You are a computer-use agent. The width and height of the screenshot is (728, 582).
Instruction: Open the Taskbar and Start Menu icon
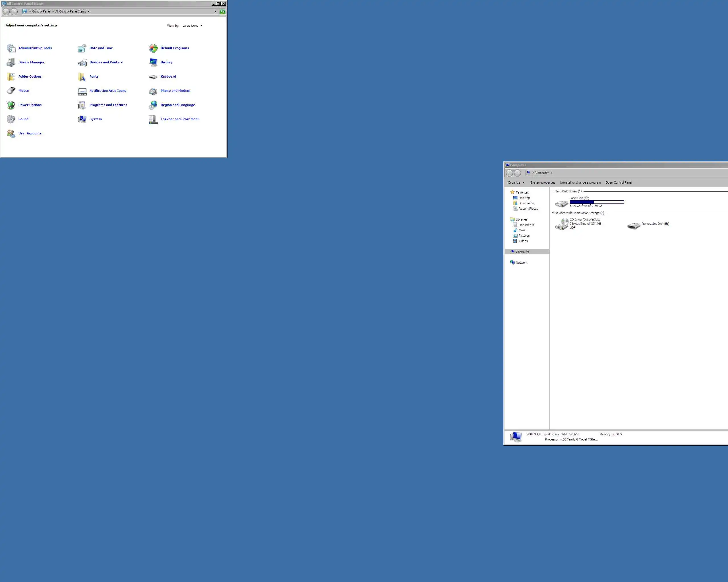click(153, 119)
